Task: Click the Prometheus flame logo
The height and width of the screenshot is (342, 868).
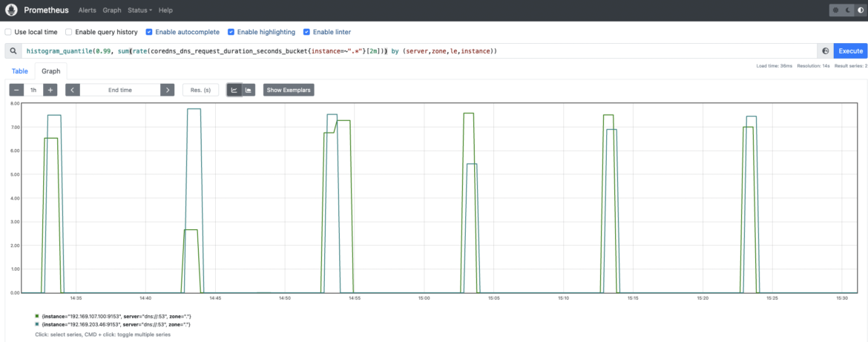Action: 11,10
